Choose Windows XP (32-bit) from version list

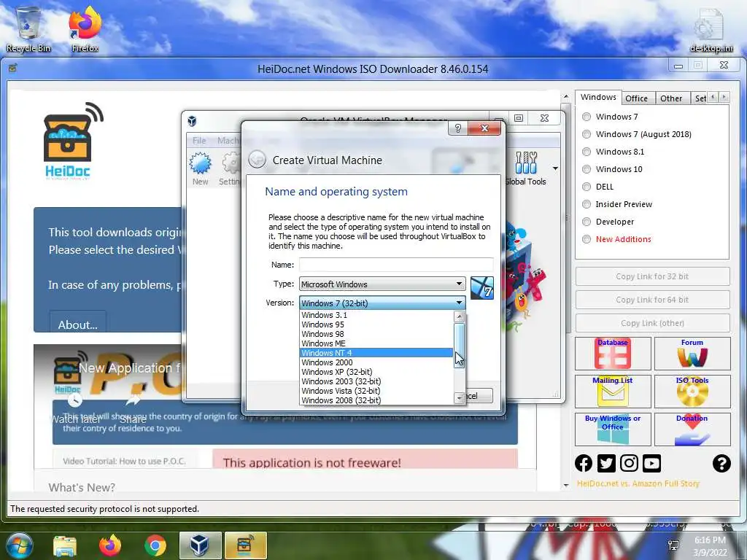tap(376, 372)
